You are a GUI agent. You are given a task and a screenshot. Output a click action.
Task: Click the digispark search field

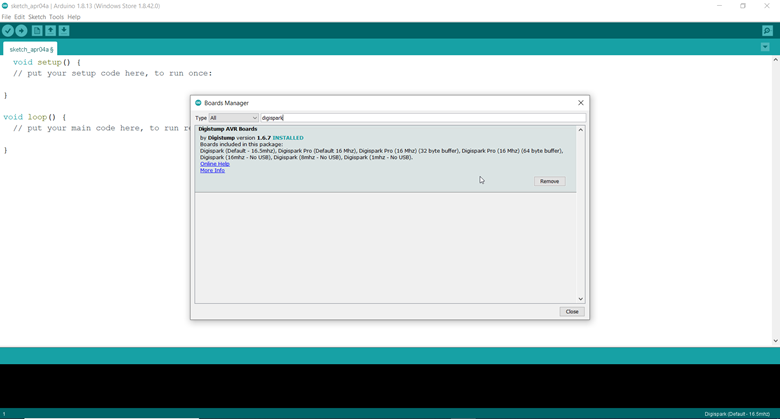[423, 118]
